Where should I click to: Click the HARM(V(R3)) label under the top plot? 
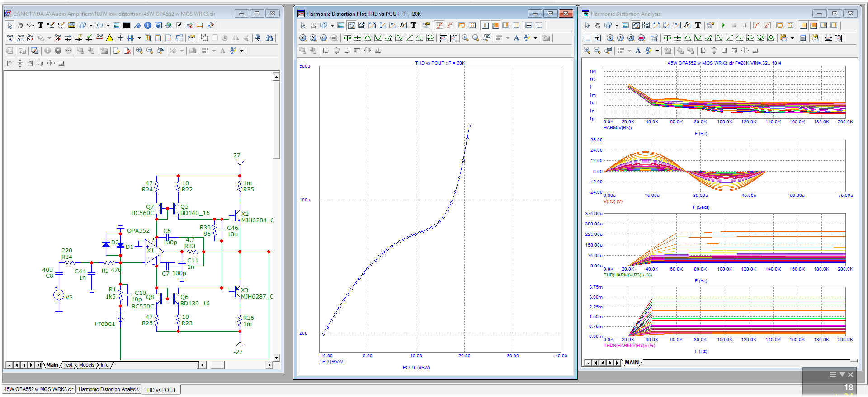coord(618,128)
